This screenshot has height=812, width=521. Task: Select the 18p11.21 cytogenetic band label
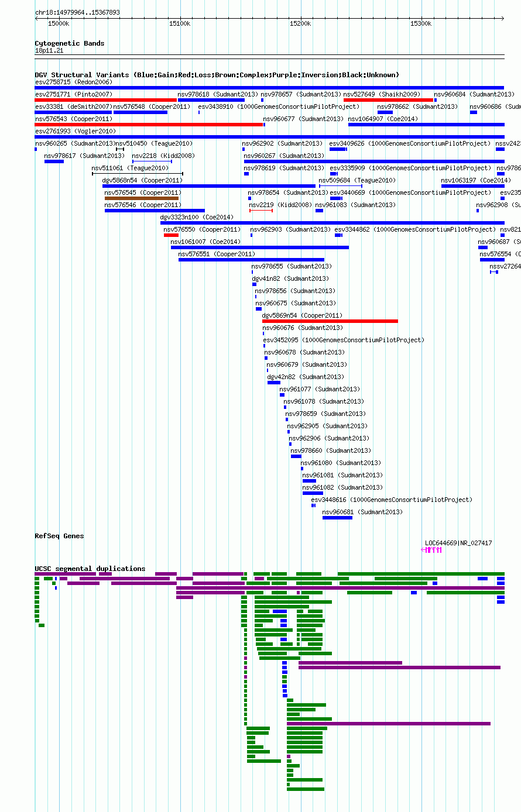49,51
